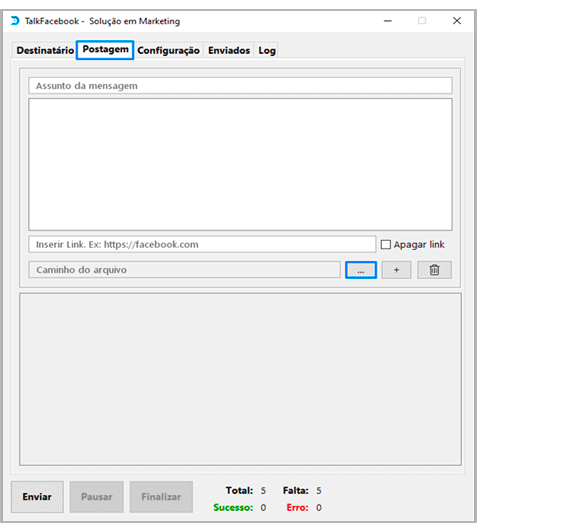
Task: Click the Finalizar button
Action: tap(161, 497)
